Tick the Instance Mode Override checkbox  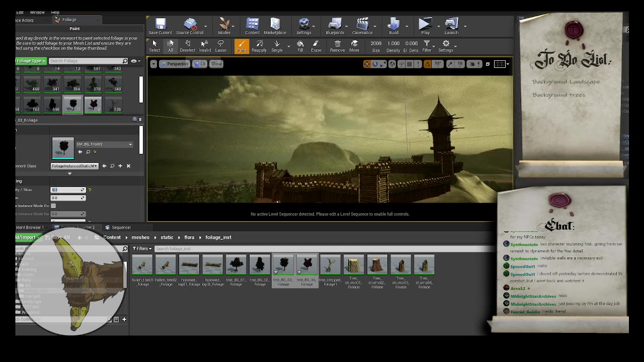point(53,206)
